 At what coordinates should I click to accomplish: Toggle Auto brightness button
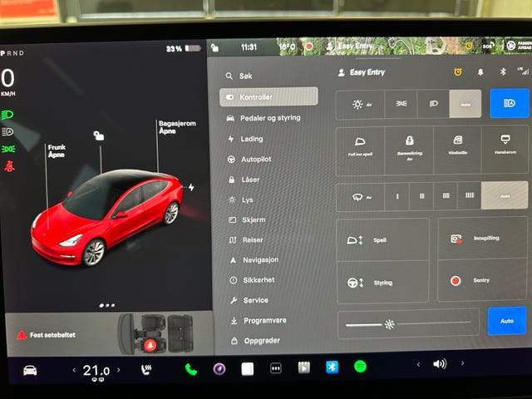point(506,321)
